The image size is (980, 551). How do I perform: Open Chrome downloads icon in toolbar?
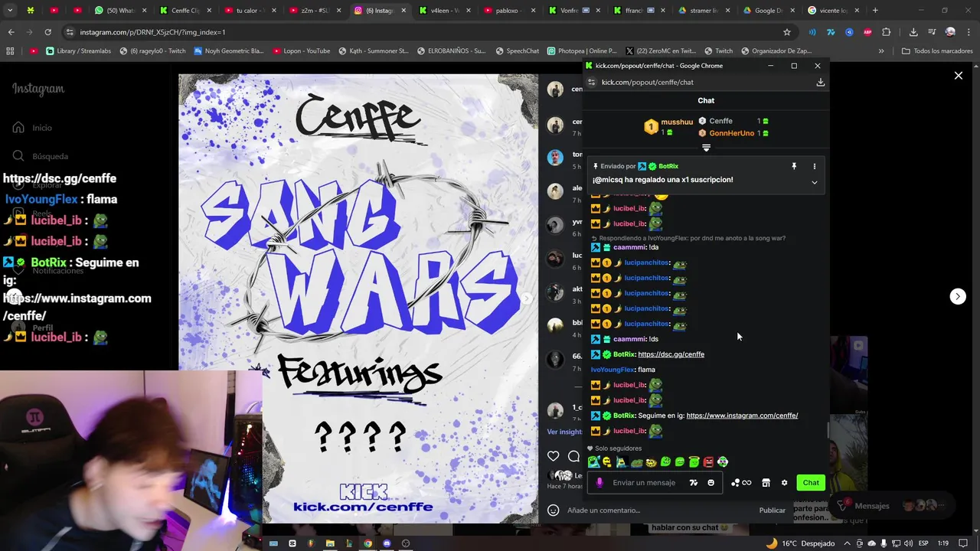(913, 32)
